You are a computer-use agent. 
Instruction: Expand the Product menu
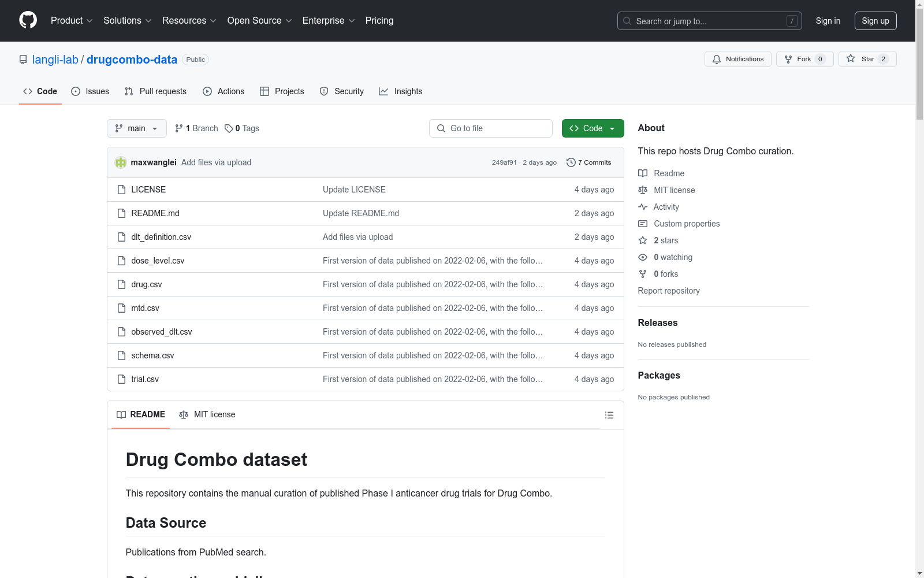pyautogui.click(x=72, y=21)
